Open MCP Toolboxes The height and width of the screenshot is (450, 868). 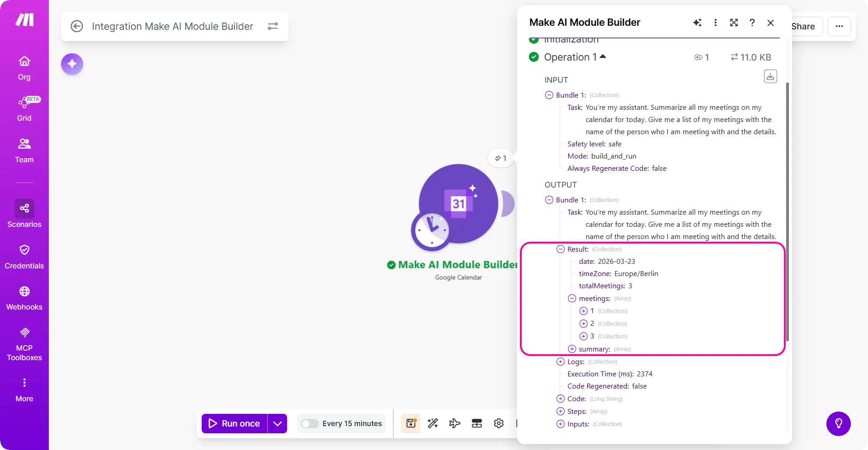click(x=24, y=344)
